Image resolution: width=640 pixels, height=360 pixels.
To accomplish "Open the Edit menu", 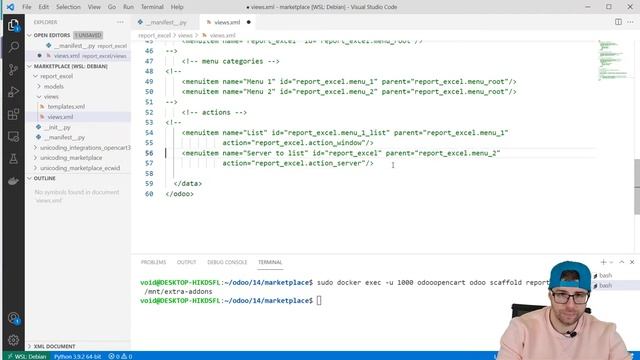I will coord(44,7).
